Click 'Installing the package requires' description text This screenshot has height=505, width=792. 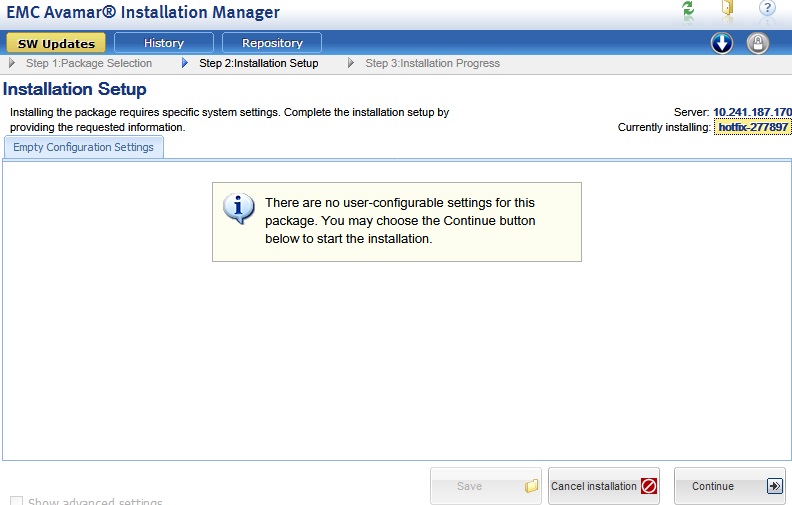pyautogui.click(x=229, y=120)
